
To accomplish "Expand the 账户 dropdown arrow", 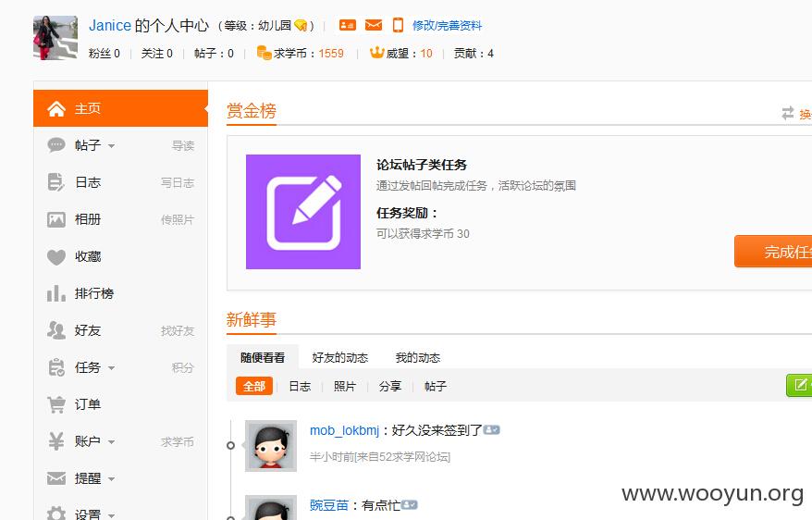I will (111, 442).
